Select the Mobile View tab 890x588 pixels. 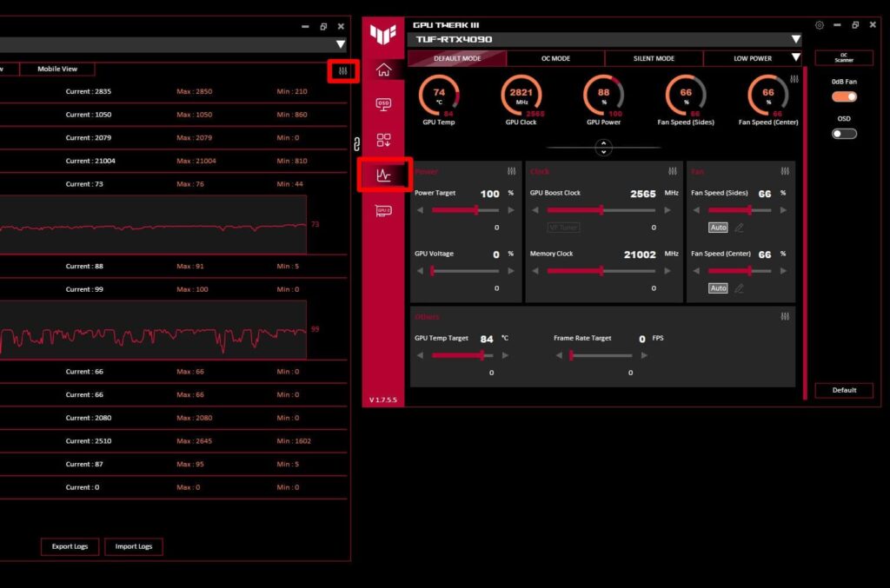[x=57, y=69]
